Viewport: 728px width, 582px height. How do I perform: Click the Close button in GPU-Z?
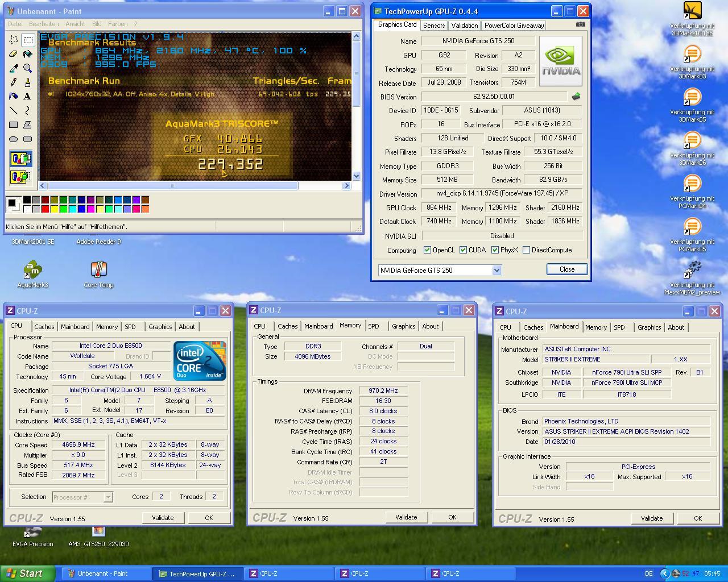tap(567, 269)
